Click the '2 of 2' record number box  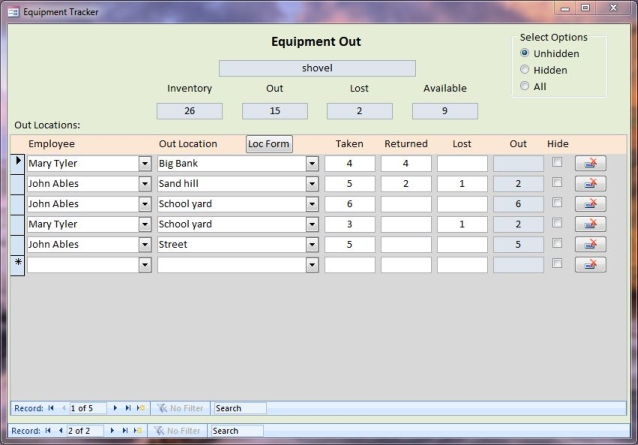(85, 430)
